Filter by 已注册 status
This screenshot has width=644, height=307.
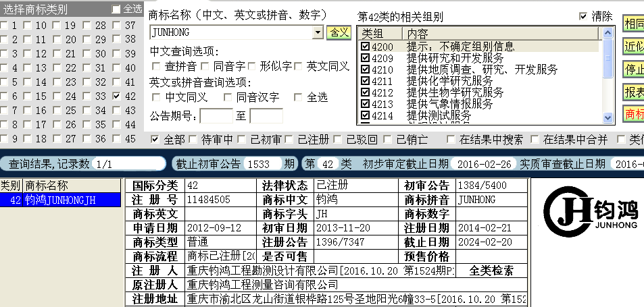(x=289, y=140)
